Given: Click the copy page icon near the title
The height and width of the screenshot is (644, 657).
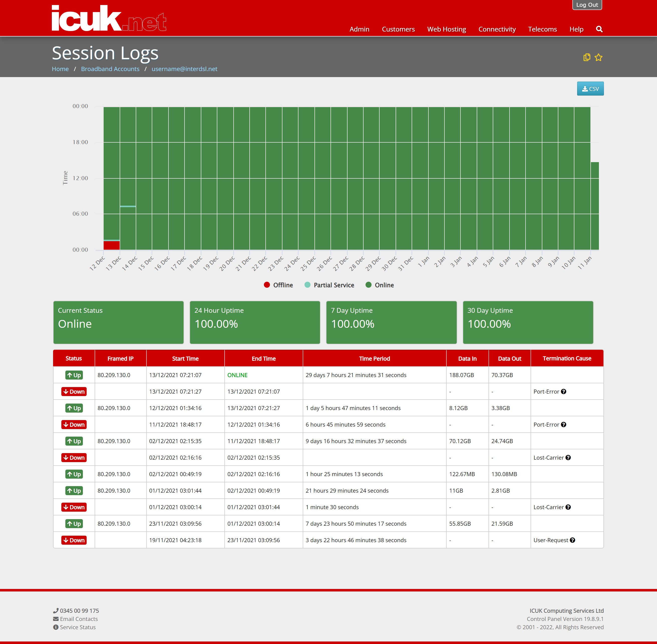Looking at the screenshot, I should 587,57.
